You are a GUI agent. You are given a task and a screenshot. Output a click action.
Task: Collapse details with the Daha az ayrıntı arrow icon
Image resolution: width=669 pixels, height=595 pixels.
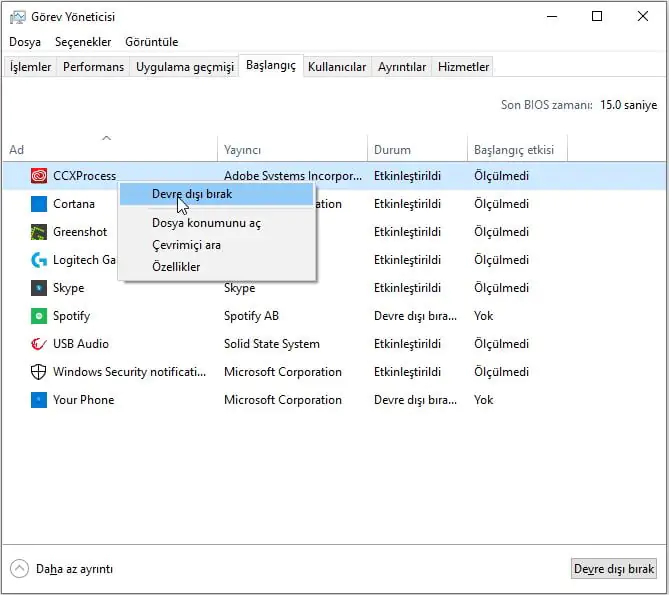[x=19, y=569]
